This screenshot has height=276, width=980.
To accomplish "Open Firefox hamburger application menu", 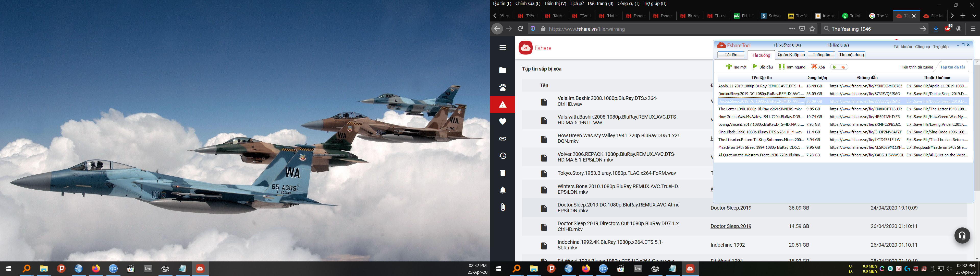I will pos(973,29).
